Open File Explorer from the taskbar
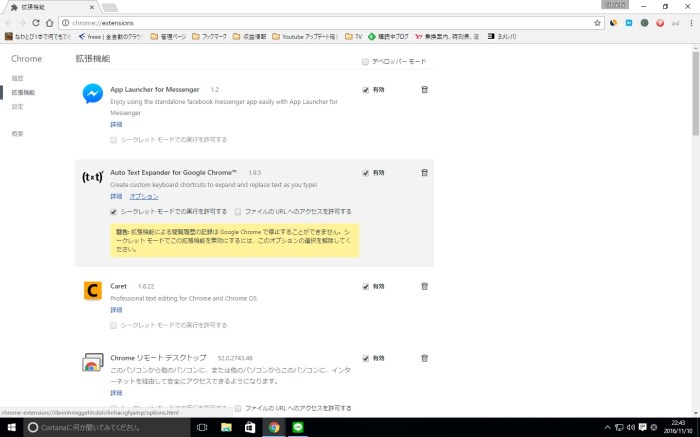The width and height of the screenshot is (700, 437). click(x=226, y=428)
